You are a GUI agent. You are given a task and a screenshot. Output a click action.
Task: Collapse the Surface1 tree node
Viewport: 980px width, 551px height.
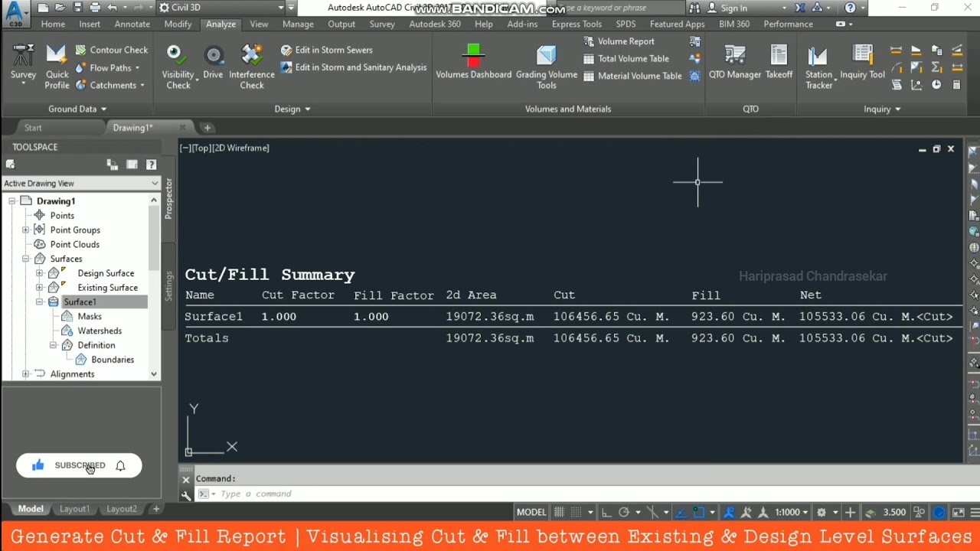pos(39,302)
